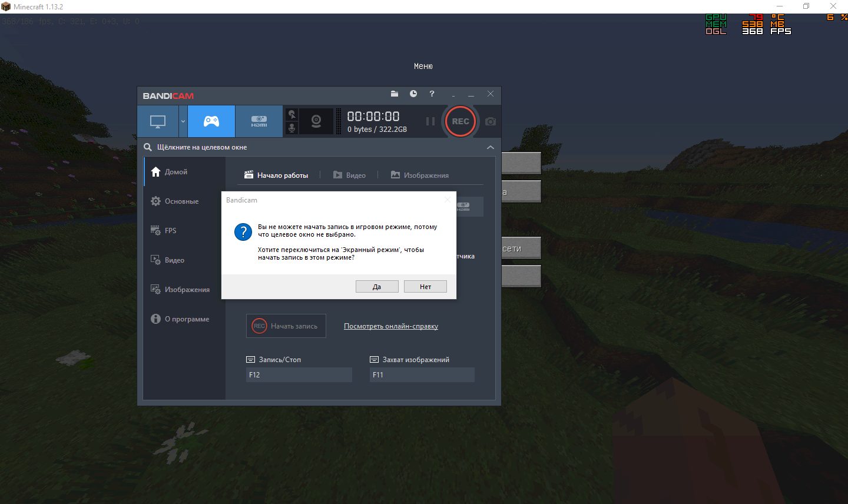This screenshot has width=848, height=504.
Task: Toggle webcam overlay icon
Action: pos(316,121)
